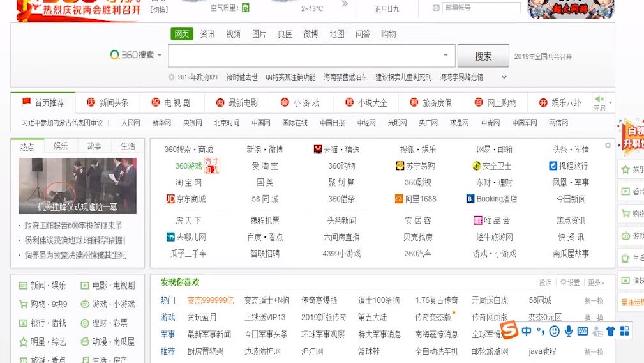The width and height of the screenshot is (644, 363).
Task: Open Sogou emoji smiley panel
Action: pos(555,331)
